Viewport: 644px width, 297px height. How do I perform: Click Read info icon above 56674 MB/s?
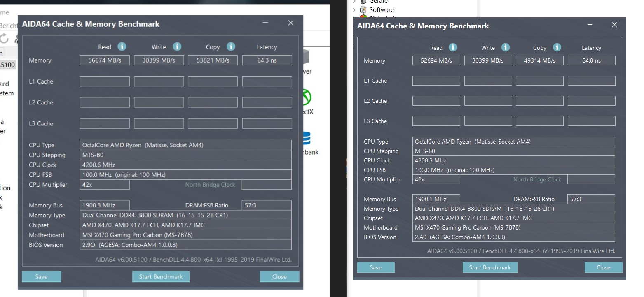(122, 46)
